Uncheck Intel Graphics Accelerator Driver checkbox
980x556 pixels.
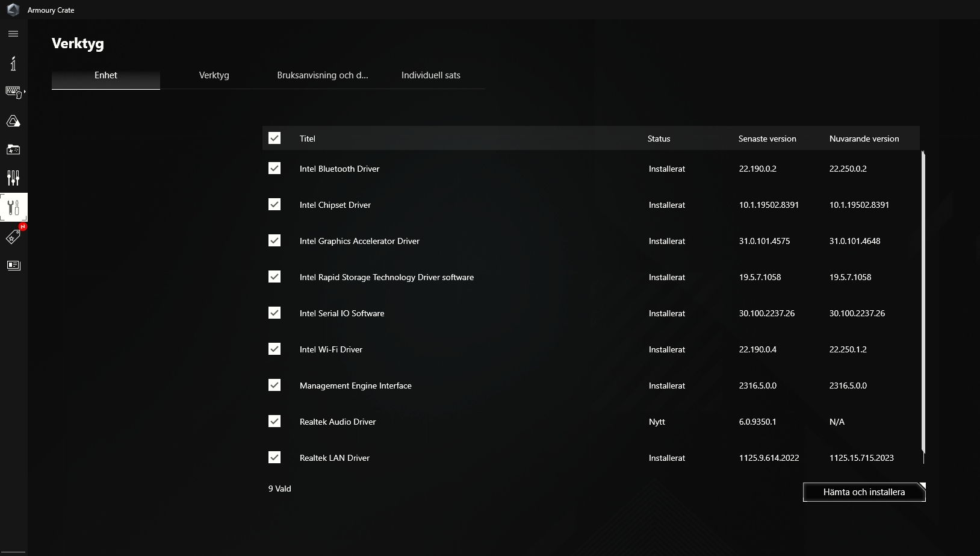click(274, 240)
